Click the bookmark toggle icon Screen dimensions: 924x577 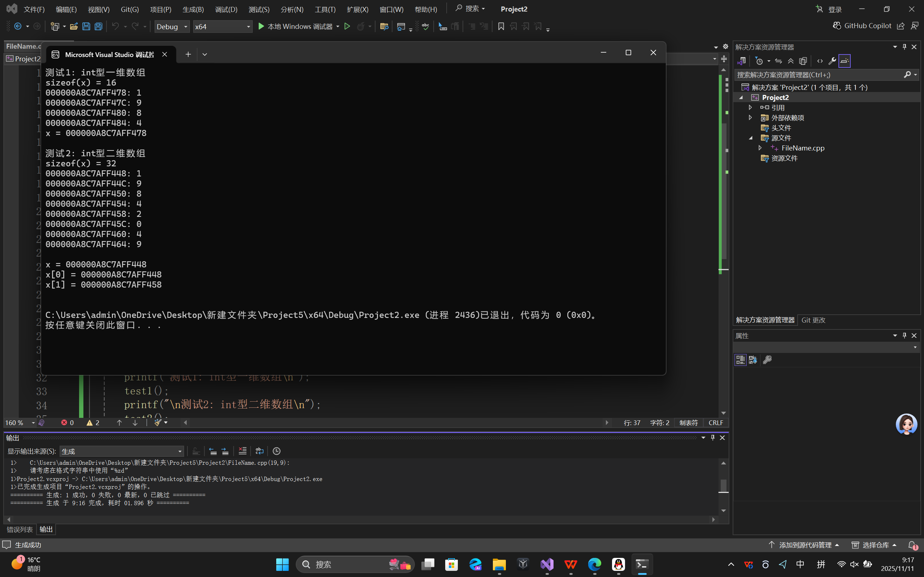501,26
